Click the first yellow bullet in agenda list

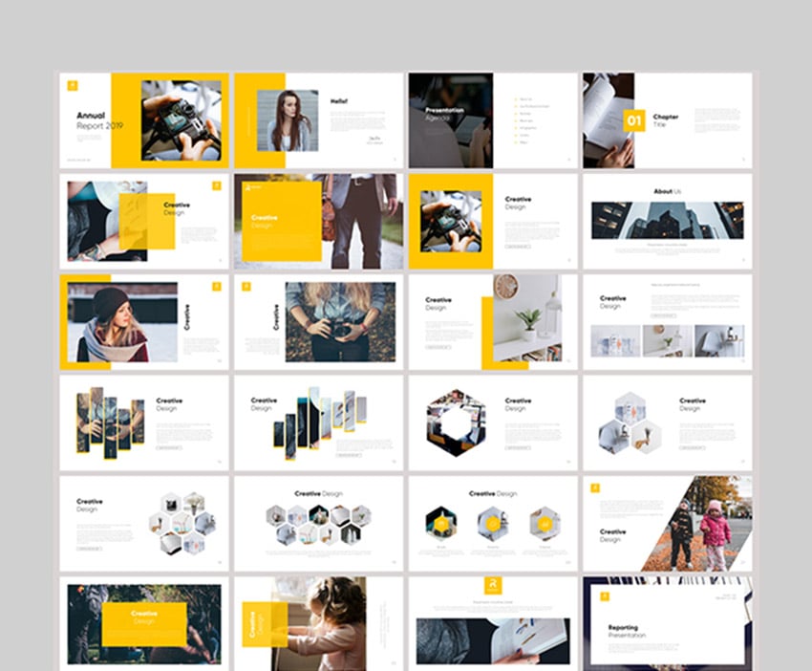tap(517, 98)
